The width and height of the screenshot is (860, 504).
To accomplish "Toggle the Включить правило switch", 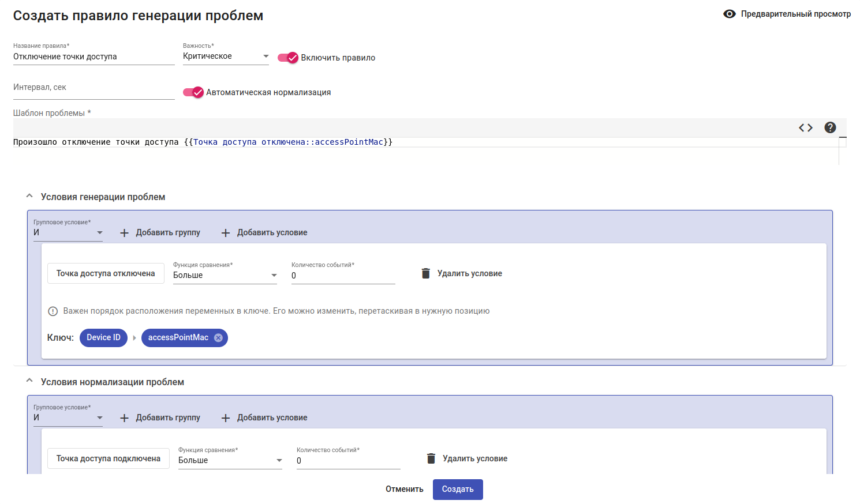I will coord(288,58).
